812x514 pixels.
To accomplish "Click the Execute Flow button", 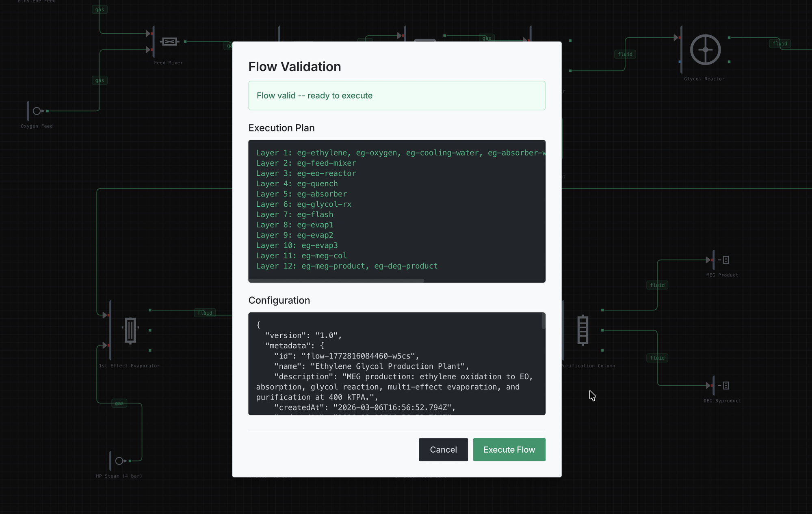I will (509, 449).
